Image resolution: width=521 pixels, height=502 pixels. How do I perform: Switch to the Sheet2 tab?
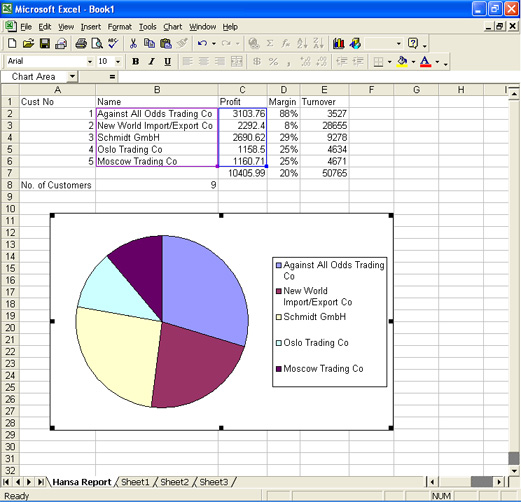[175, 482]
